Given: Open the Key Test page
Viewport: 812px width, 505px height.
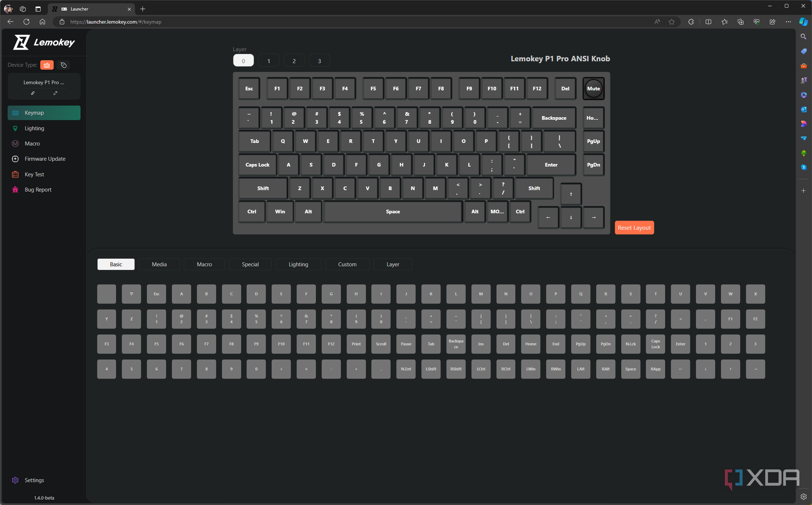Looking at the screenshot, I should pos(44,175).
